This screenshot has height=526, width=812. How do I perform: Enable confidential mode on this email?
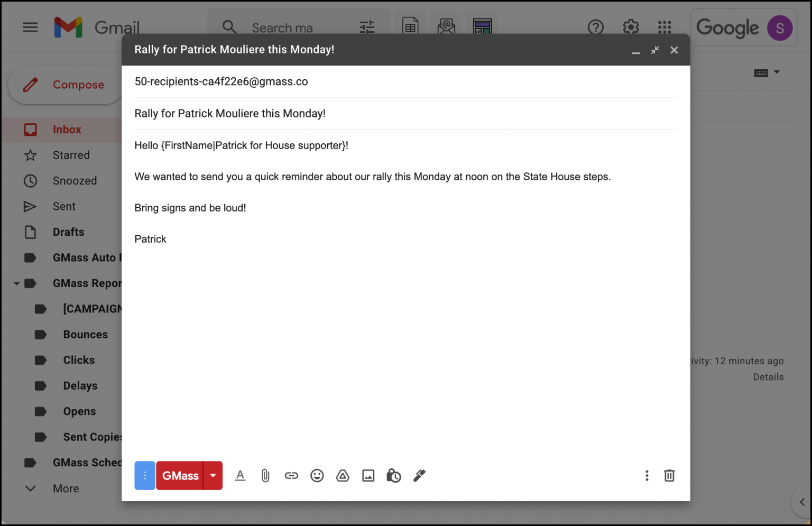pyautogui.click(x=394, y=475)
